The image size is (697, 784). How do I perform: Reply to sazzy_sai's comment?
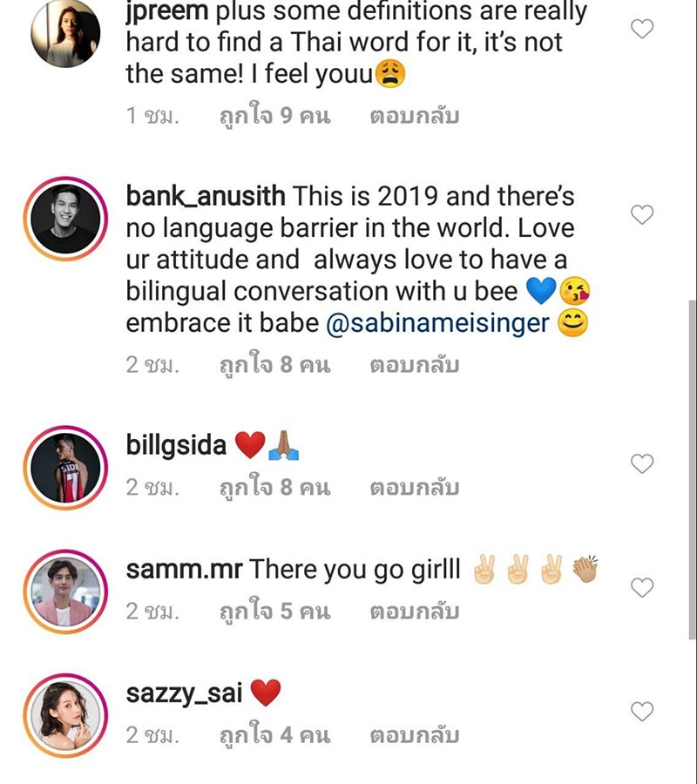coord(414,735)
